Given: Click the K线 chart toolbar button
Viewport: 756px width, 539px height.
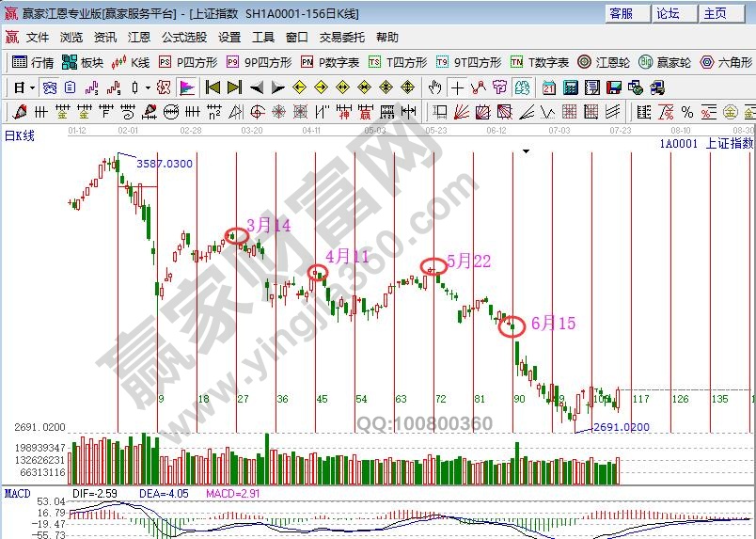Looking at the screenshot, I should [131, 62].
